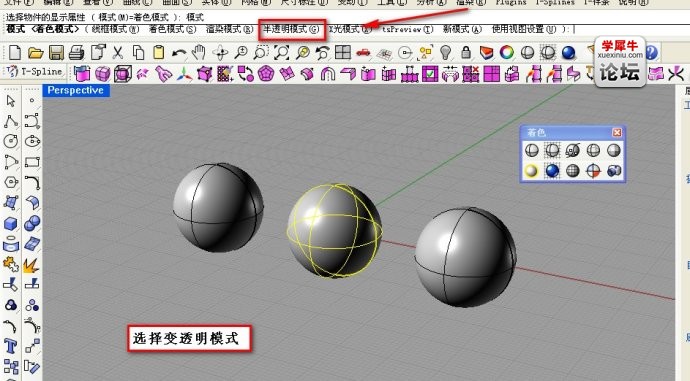
Task: Click the wireframe sphere icon in 着色 panel
Action: pyautogui.click(x=532, y=150)
